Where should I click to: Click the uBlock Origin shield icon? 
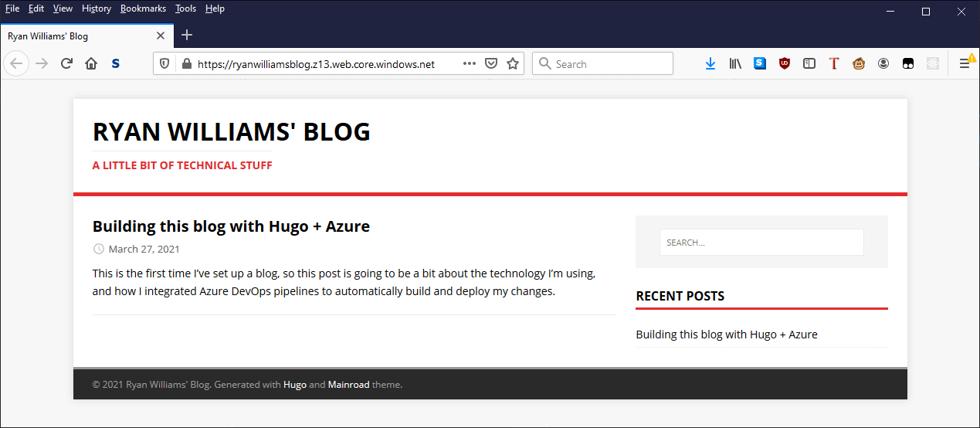click(x=785, y=64)
